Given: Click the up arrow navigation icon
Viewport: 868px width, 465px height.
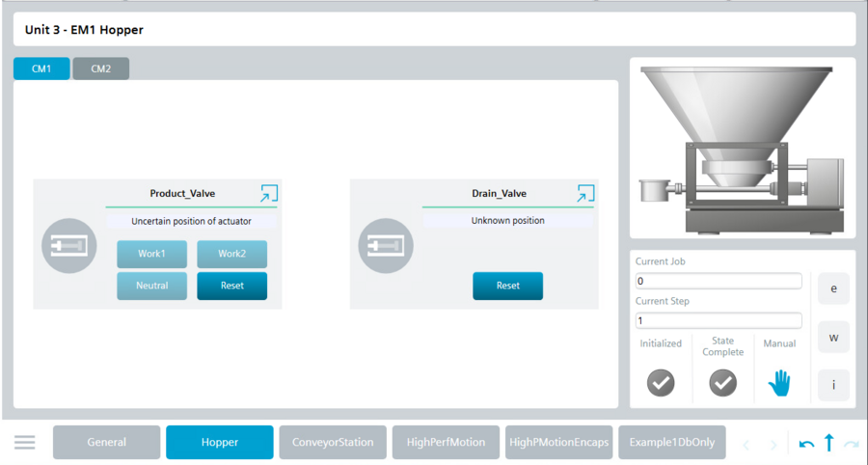Looking at the screenshot, I should [x=828, y=443].
